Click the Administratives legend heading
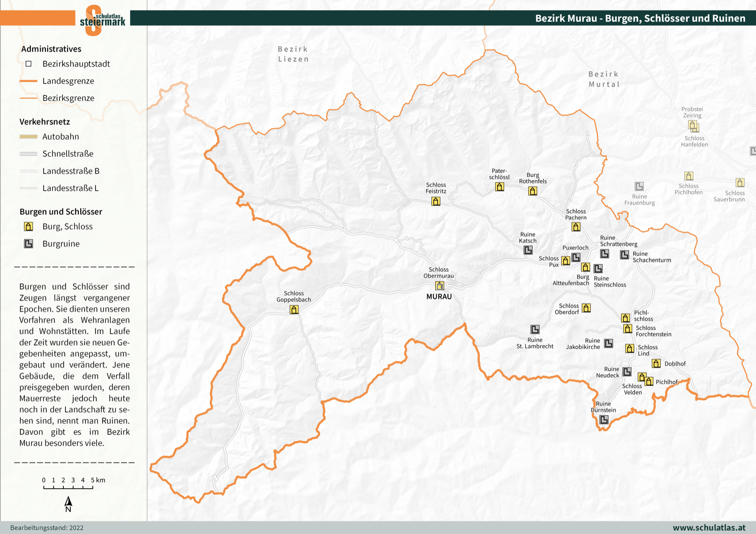The width and height of the screenshot is (756, 534). point(51,49)
